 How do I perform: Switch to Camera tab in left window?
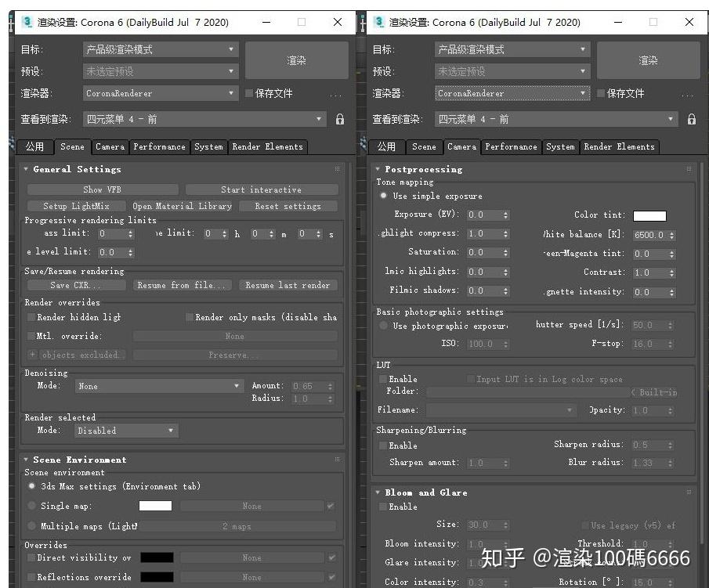click(x=110, y=147)
